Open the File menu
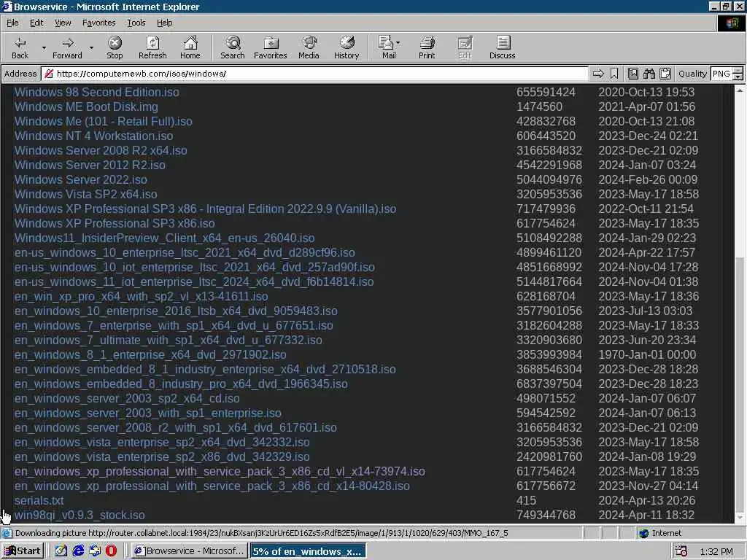 tap(12, 23)
